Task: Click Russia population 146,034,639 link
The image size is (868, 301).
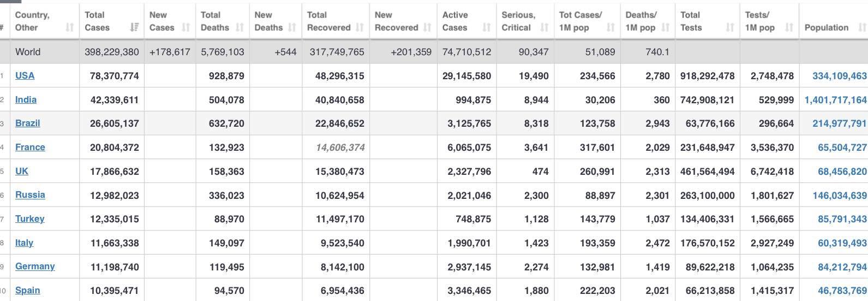Action: pos(839,195)
